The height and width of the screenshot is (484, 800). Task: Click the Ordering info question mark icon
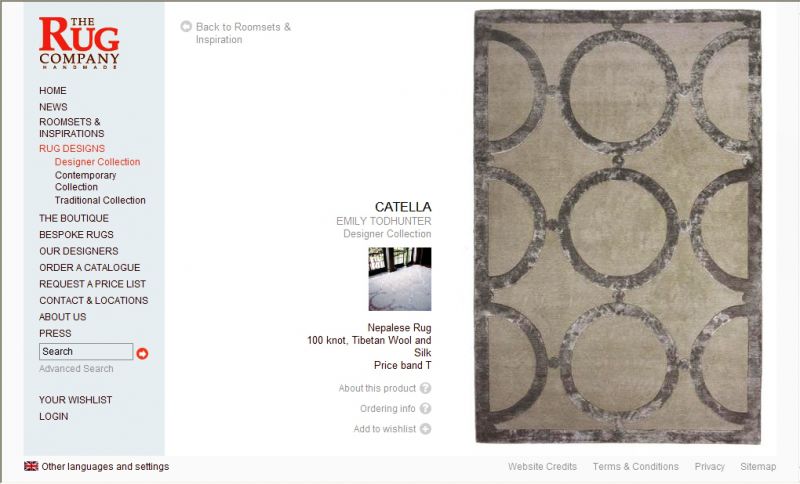[426, 409]
